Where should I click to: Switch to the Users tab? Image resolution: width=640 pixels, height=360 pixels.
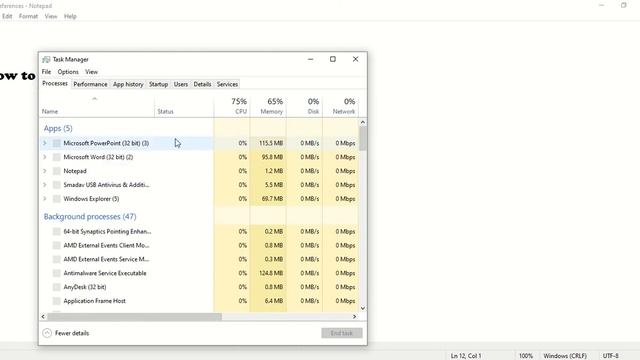coord(181,84)
